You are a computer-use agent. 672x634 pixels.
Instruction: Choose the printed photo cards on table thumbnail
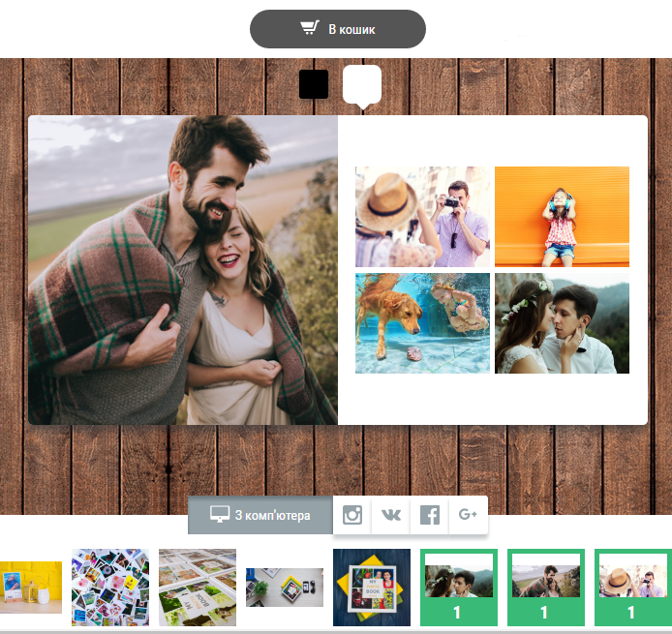click(x=198, y=588)
